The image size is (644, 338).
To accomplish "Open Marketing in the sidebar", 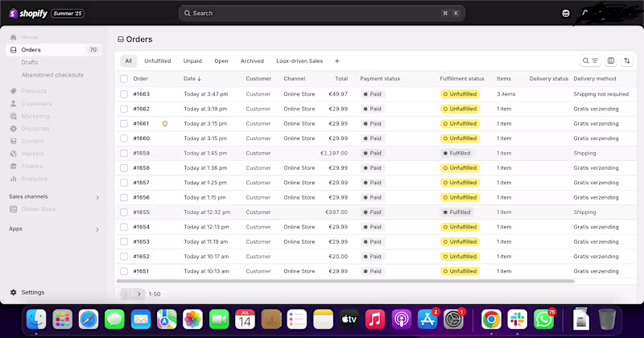I will coord(35,116).
